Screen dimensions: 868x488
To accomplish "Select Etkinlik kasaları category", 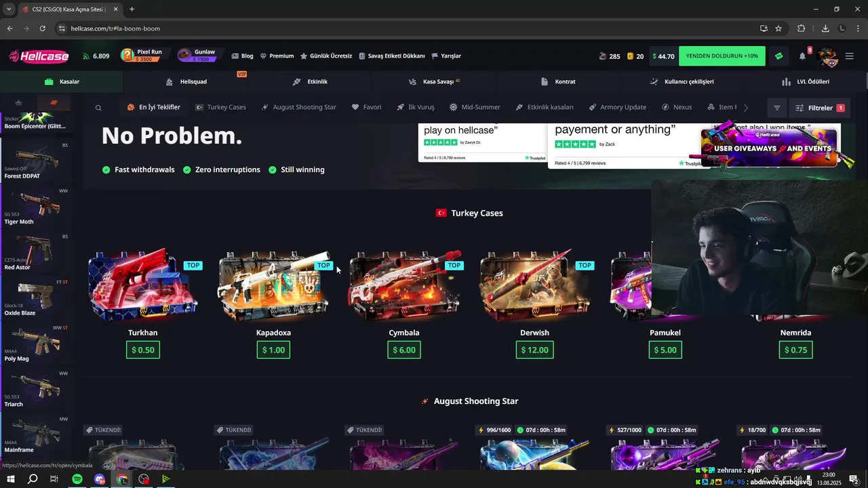I will (x=545, y=107).
